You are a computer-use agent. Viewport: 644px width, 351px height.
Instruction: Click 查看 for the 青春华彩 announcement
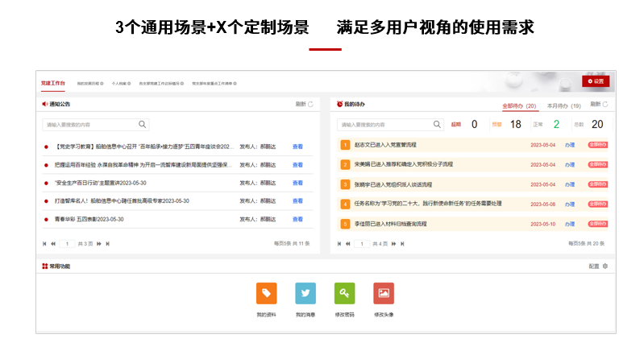tap(297, 219)
